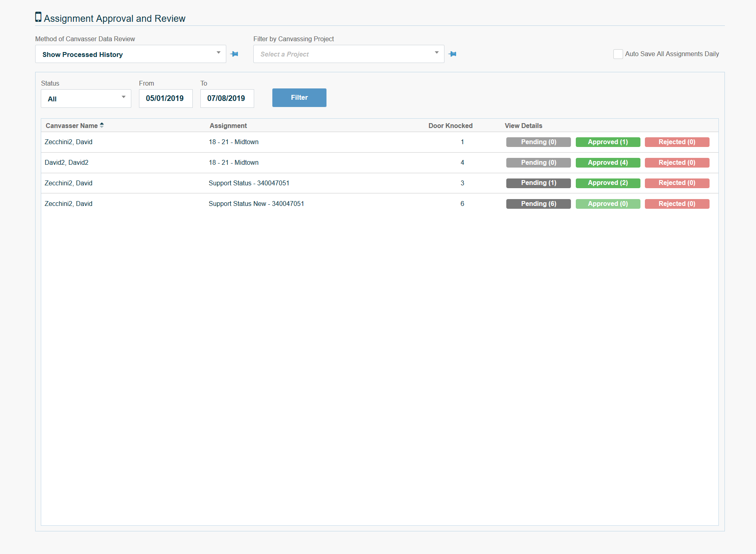Click the blue Filter button
This screenshot has width=756, height=554.
(x=299, y=98)
